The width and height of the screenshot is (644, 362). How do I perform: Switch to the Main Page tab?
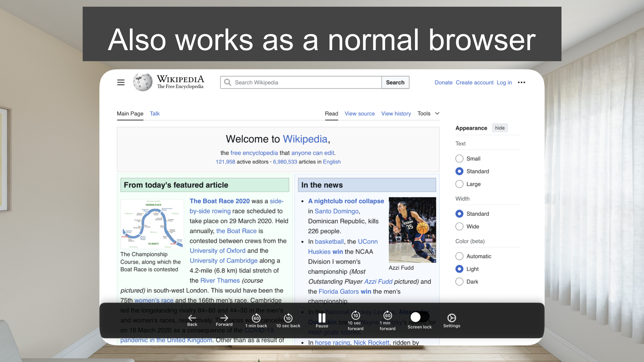pos(130,114)
